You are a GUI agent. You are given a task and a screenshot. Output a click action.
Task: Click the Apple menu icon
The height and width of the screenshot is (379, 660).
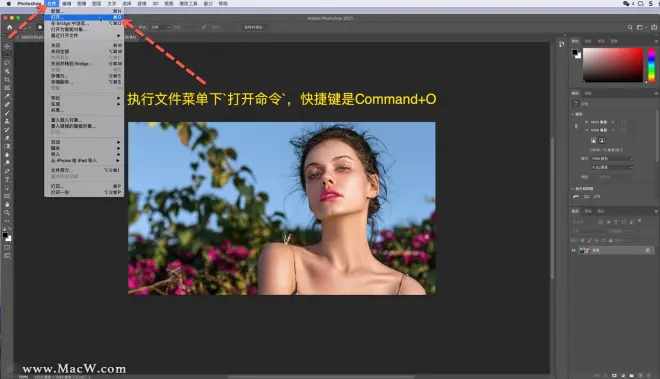coord(8,3)
